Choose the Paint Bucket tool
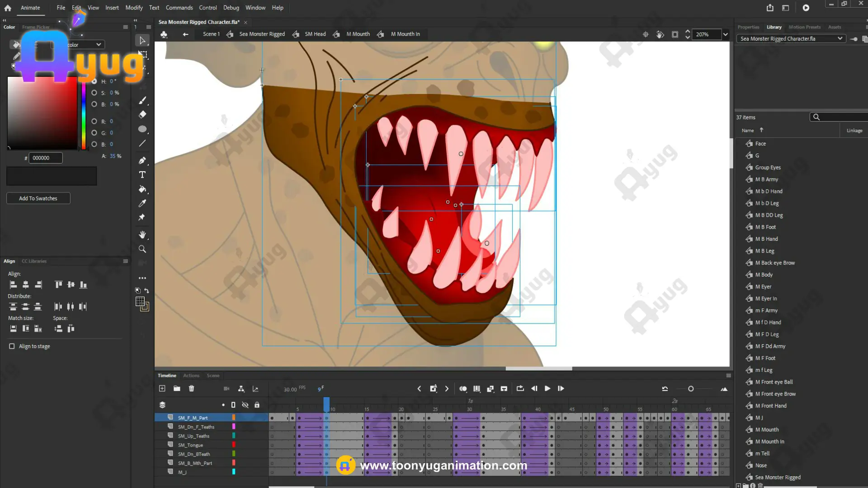Screen dimensions: 868x488 coord(142,189)
